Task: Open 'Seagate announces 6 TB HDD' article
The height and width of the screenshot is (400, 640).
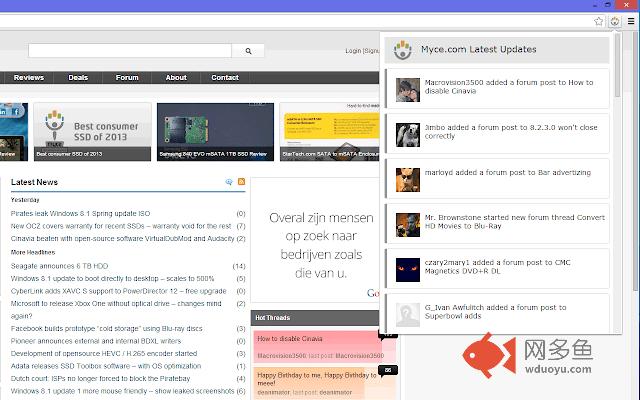Action: click(x=59, y=266)
